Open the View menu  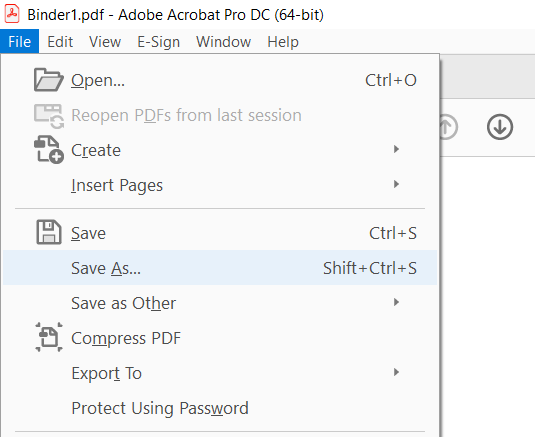tap(105, 42)
